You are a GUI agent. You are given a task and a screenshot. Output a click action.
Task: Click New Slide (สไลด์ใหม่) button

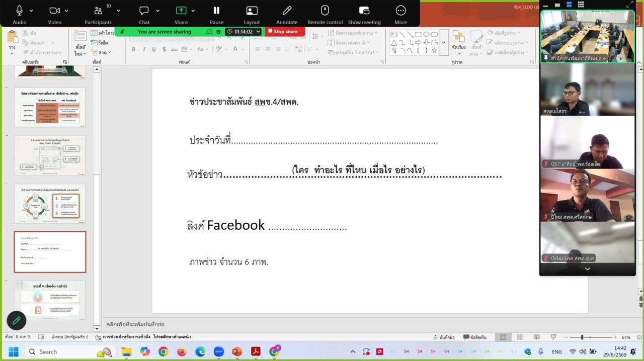[x=80, y=44]
